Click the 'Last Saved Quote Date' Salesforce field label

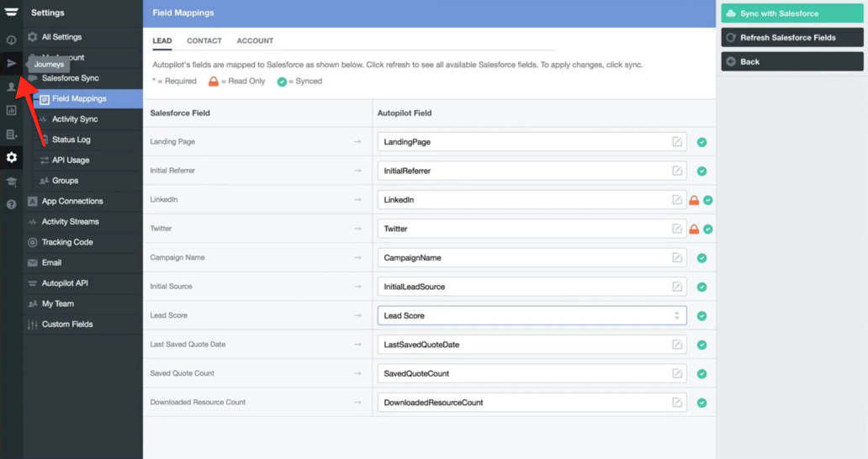[x=188, y=344]
